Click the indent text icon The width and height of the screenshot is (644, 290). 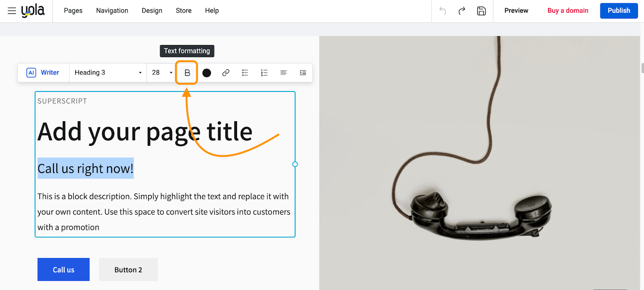[x=303, y=73]
